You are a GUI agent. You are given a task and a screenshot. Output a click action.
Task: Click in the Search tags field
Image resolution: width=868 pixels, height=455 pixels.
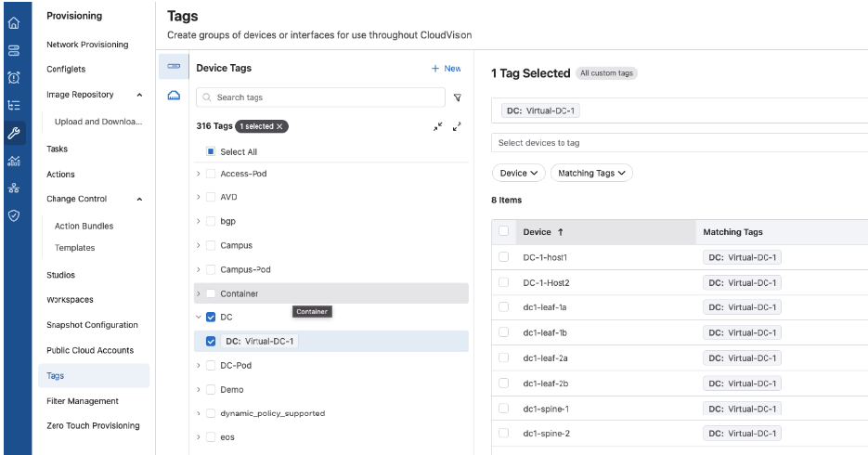(x=320, y=97)
